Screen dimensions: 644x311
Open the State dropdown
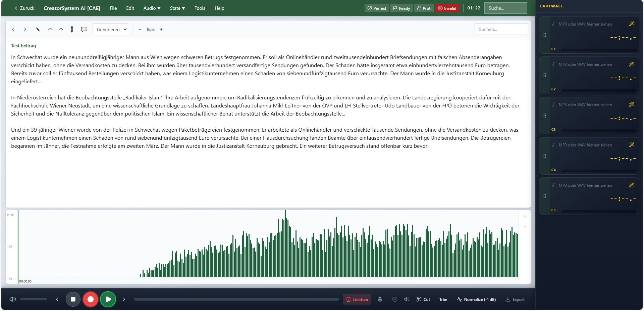(177, 8)
